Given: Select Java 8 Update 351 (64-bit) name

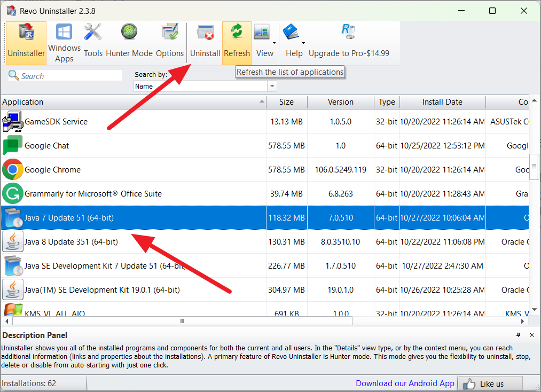Looking at the screenshot, I should click(71, 242).
